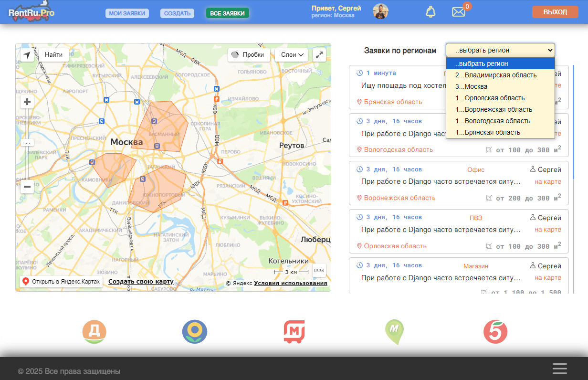Toggle the Пробки traffic layer

(249, 55)
